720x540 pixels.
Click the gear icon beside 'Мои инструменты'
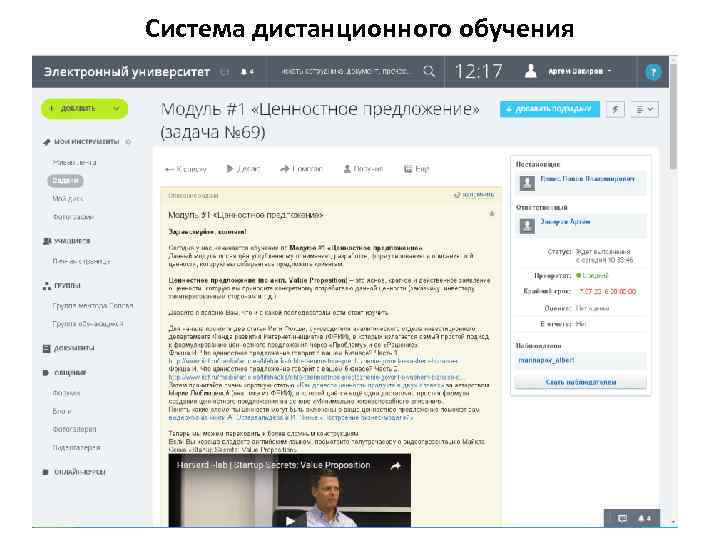coord(128,142)
